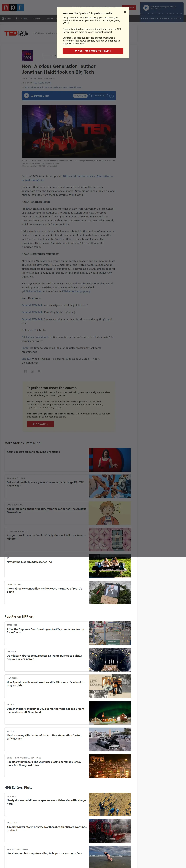Image resolution: width=186 pixels, height=868 pixels.
Task: Click thumbnail of woman in red dress
Action: (110, 460)
